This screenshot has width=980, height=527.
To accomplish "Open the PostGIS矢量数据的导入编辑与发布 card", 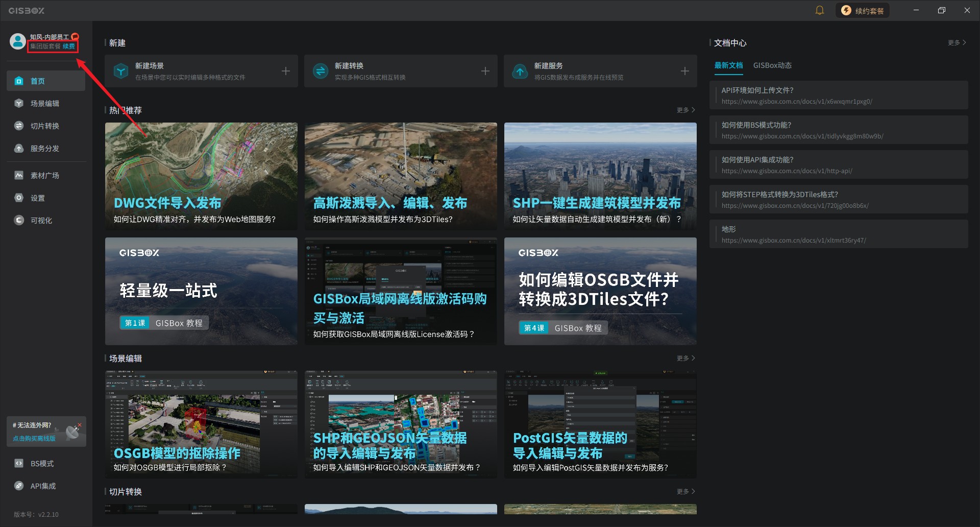I will pyautogui.click(x=600, y=424).
